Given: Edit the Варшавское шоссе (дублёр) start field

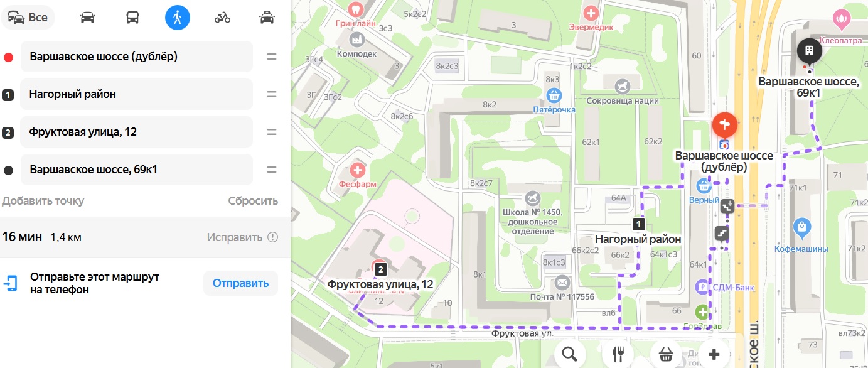Looking at the screenshot, I should click(x=137, y=57).
